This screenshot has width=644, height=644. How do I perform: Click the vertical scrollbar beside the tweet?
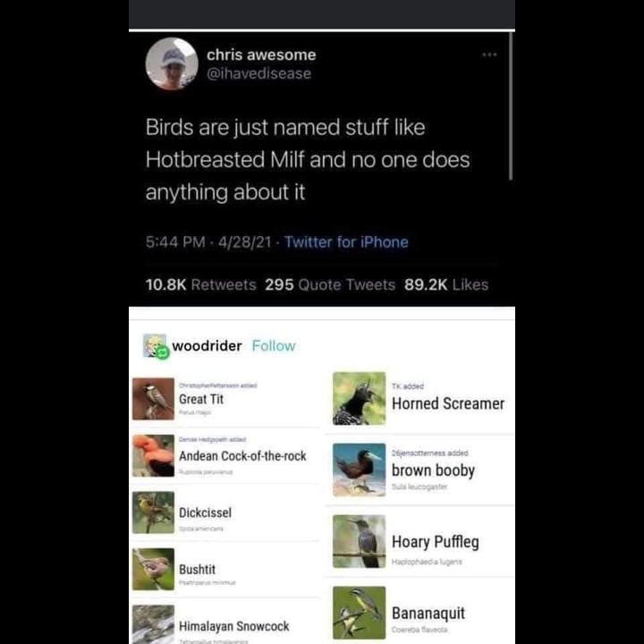(x=511, y=106)
